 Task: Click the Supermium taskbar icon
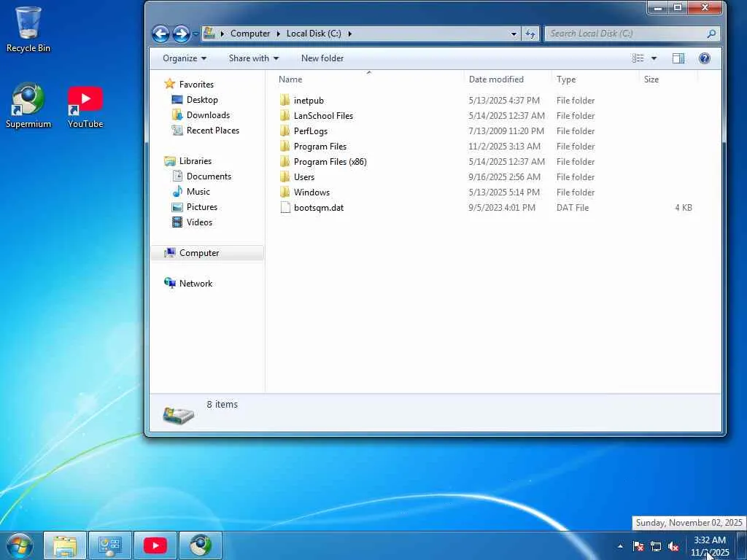point(201,546)
